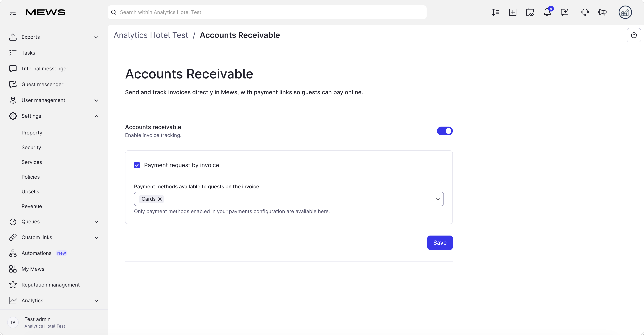Screen dimensions: 644x335
Task: Open notifications bell with 4 badge
Action: [547, 12]
